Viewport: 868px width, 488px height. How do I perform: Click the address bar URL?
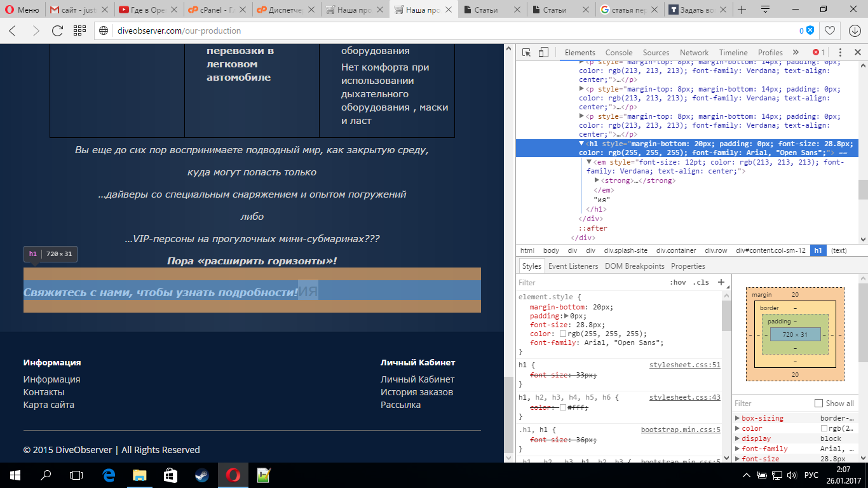(179, 30)
